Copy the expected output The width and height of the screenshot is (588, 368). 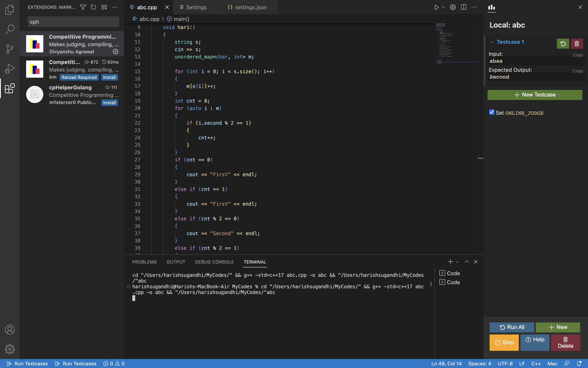pos(578,71)
